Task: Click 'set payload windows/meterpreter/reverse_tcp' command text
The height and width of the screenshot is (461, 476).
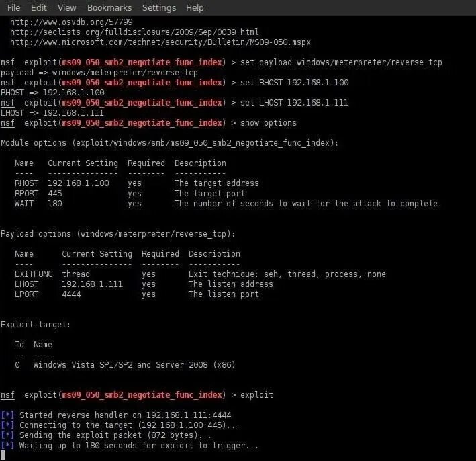Action: [x=341, y=62]
